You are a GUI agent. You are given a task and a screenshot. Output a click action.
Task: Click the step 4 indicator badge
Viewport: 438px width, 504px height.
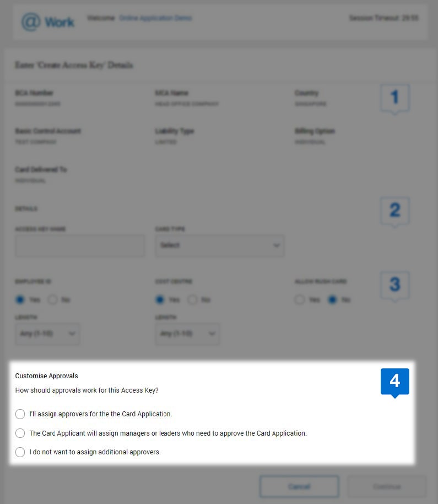click(394, 382)
